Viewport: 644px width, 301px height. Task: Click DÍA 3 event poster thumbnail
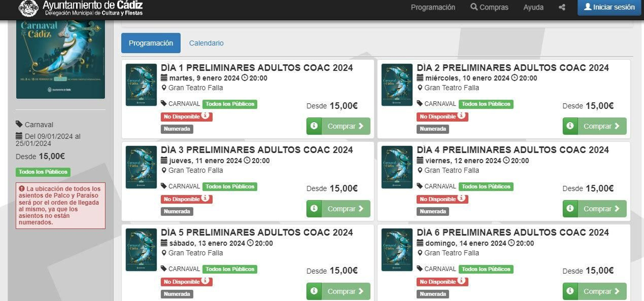coord(141,167)
